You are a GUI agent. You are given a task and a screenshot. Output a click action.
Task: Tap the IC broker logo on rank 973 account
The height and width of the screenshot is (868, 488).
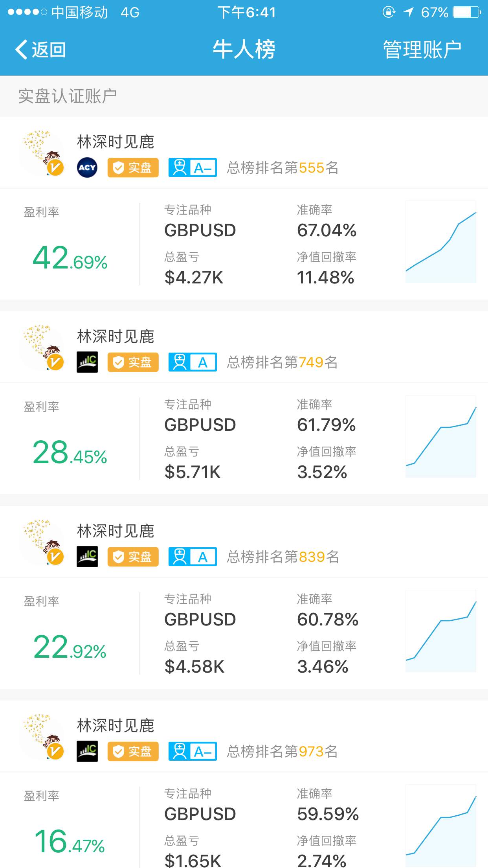[x=87, y=751]
